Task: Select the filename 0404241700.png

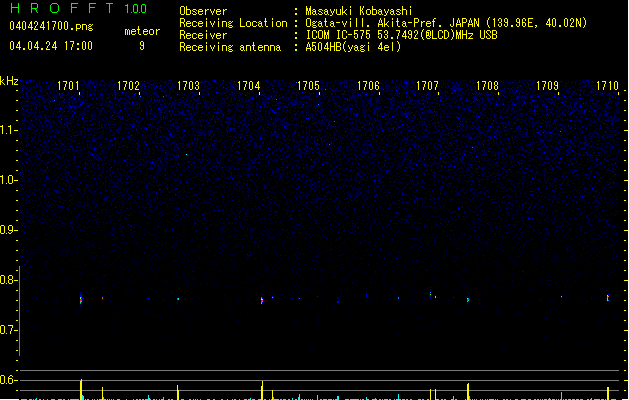Action: (51, 26)
